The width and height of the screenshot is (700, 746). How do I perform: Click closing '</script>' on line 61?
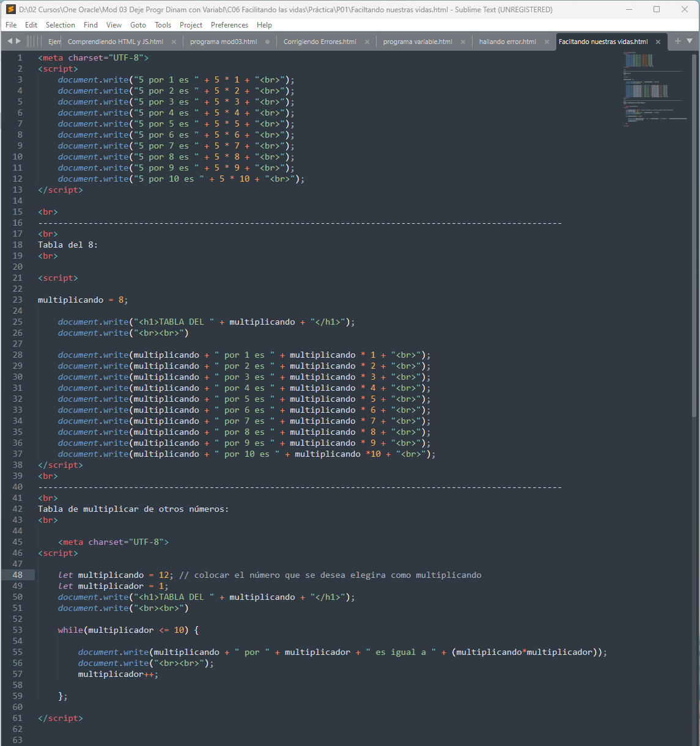point(61,718)
